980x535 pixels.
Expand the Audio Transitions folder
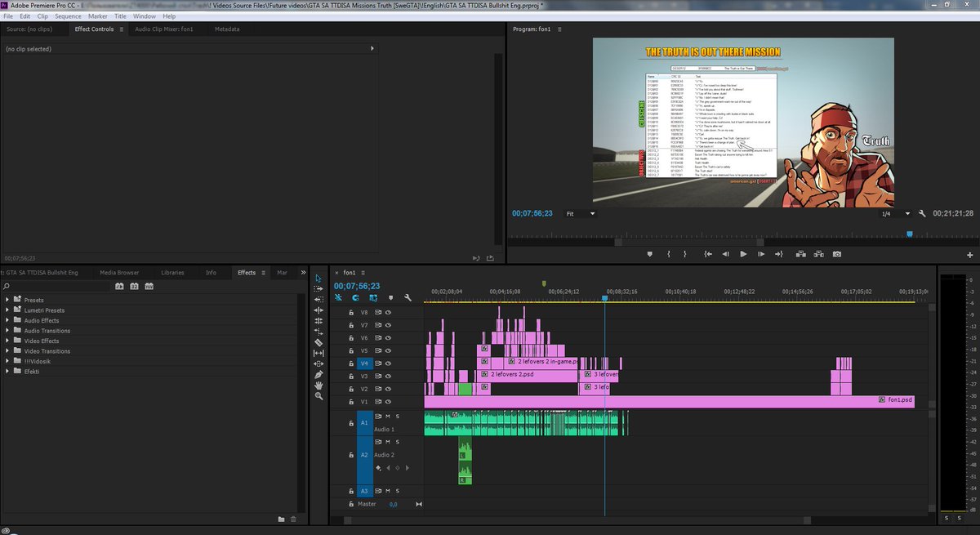7,331
